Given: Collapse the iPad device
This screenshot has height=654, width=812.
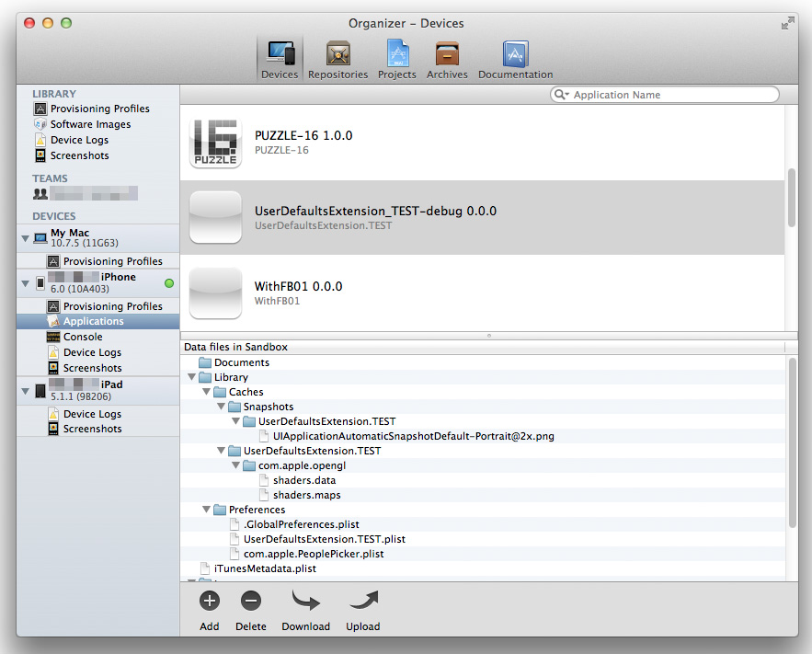Looking at the screenshot, I should pos(25,391).
